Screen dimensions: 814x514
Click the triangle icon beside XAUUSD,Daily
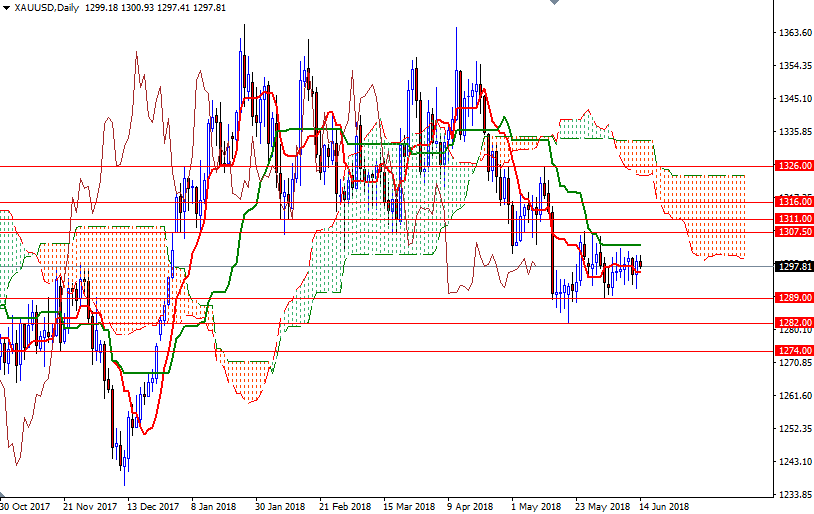click(6, 7)
